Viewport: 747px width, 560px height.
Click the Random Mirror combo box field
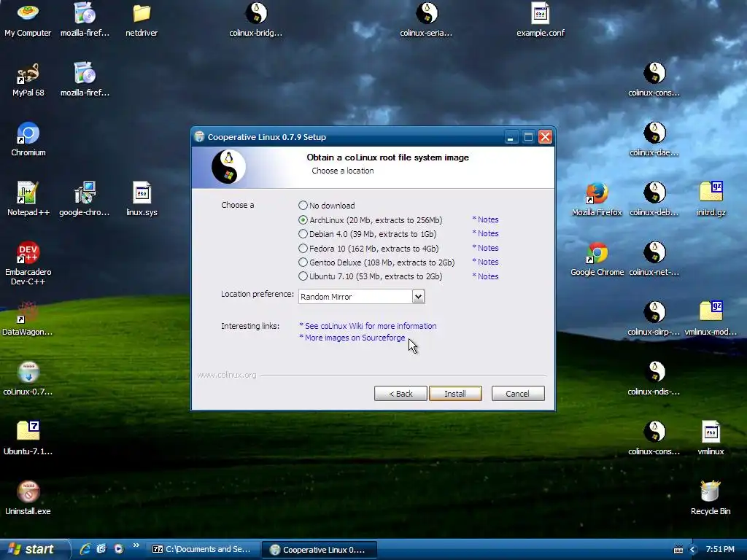coord(361,297)
